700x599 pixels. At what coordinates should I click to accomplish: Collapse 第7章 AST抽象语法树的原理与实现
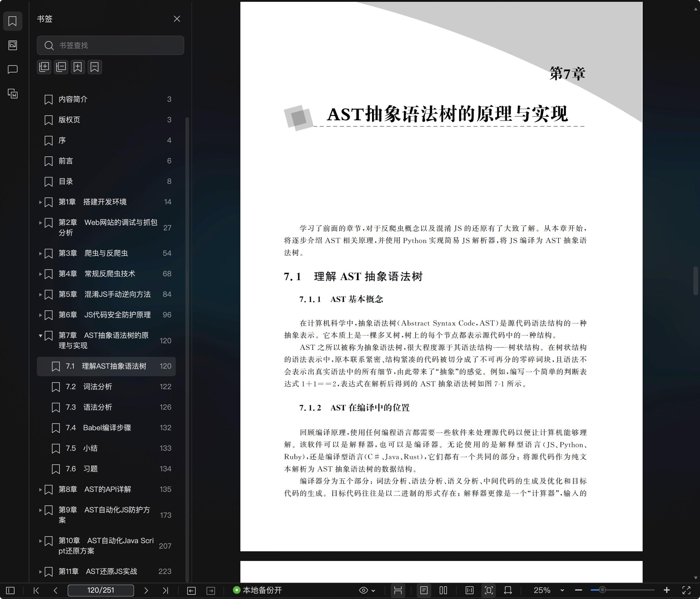coord(40,335)
